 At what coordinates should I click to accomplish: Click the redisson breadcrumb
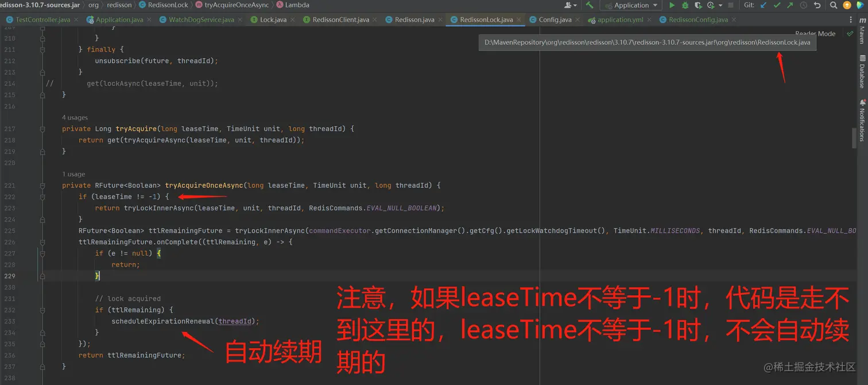119,5
